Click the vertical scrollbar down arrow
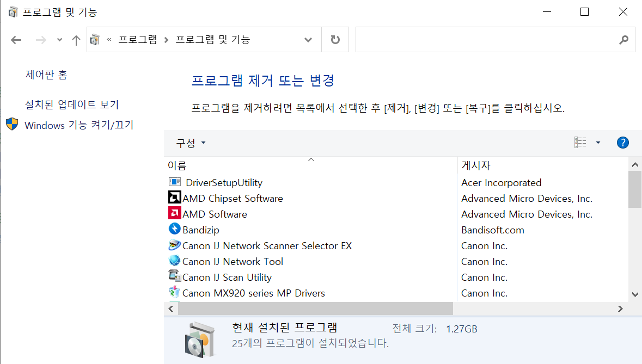The image size is (642, 364). 635,294
